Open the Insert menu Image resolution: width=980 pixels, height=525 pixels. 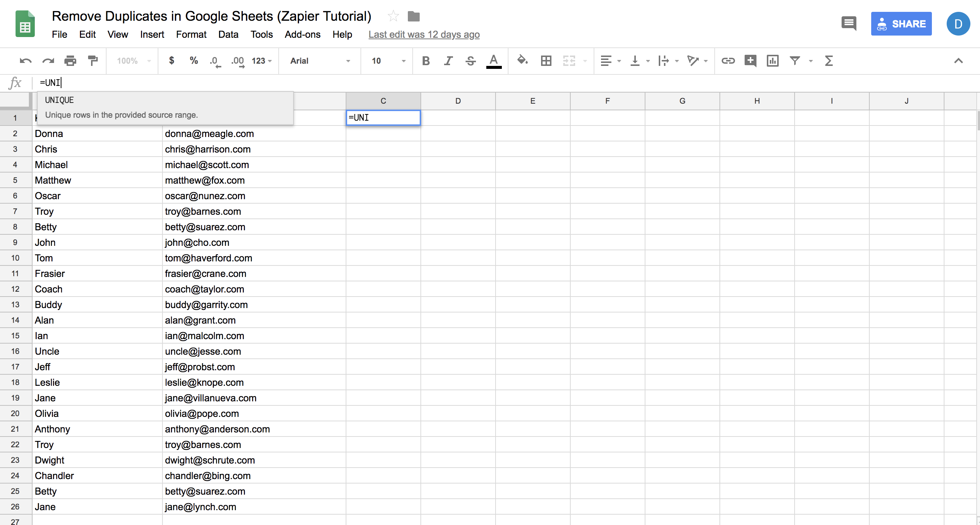(152, 35)
